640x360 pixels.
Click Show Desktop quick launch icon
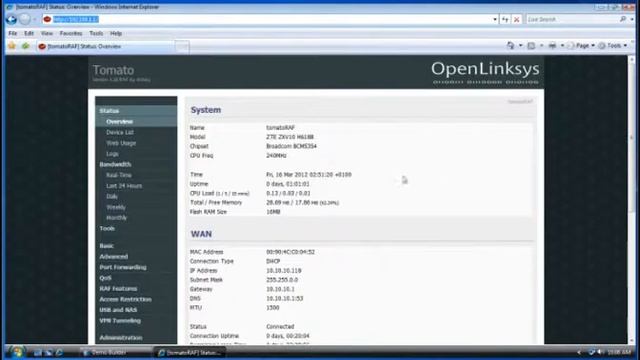[x=38, y=352]
